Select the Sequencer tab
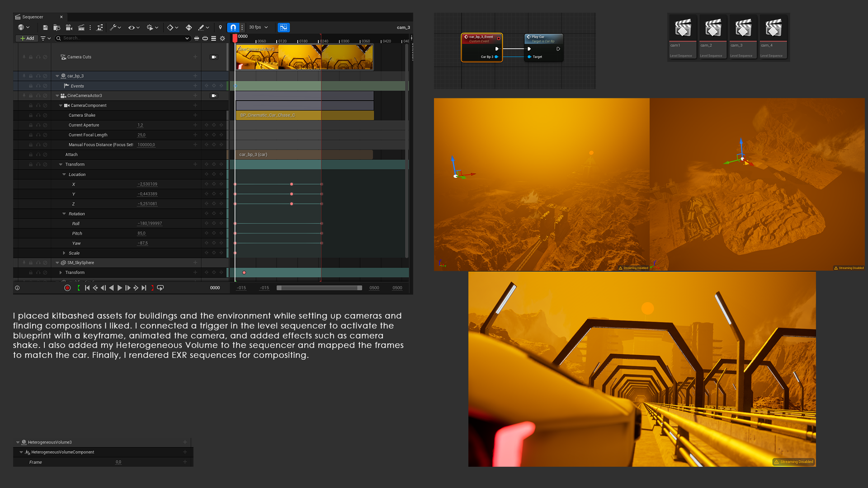This screenshot has height=488, width=868. (x=33, y=17)
